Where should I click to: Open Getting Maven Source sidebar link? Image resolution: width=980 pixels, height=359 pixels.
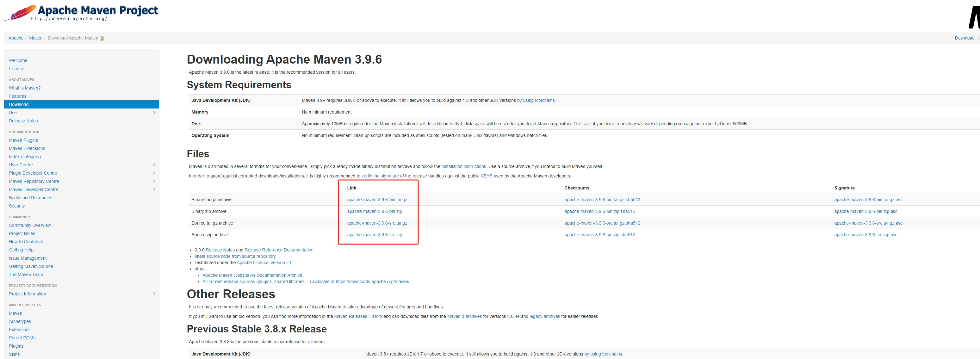[x=31, y=267]
